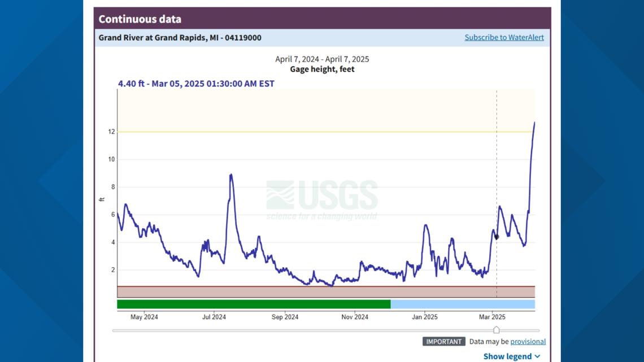Click the IMPORTANT badge

443,341
